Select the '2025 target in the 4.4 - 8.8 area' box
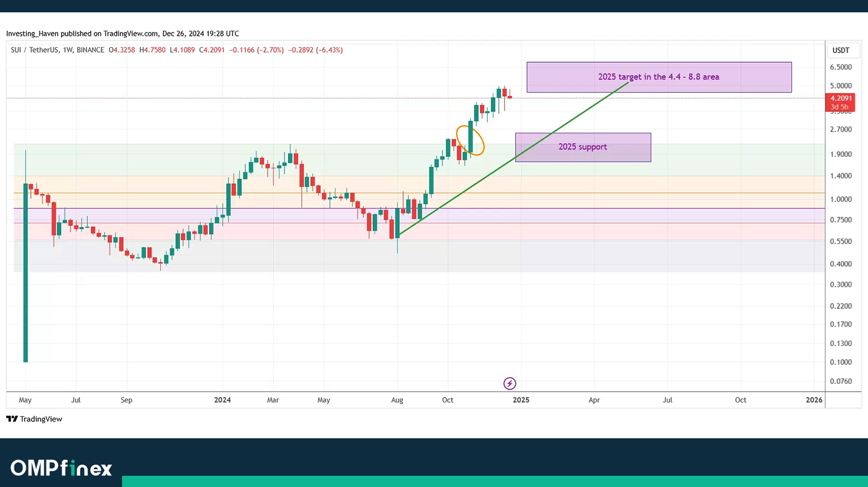 [659, 77]
